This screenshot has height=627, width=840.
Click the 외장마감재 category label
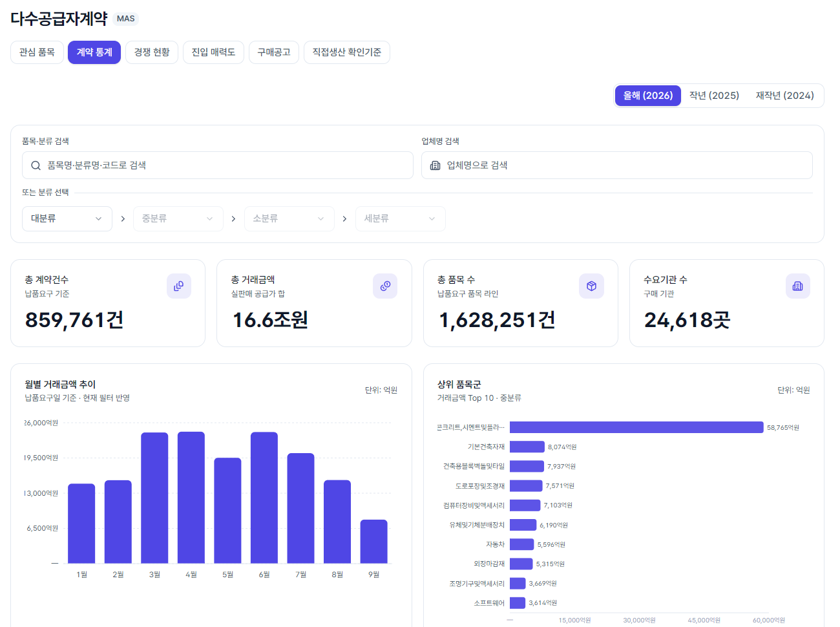[x=489, y=564]
